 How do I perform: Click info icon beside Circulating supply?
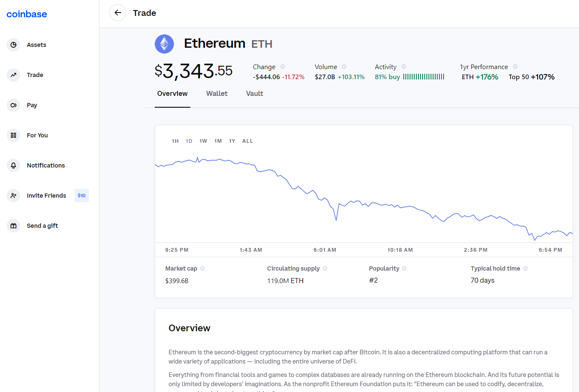pos(325,268)
